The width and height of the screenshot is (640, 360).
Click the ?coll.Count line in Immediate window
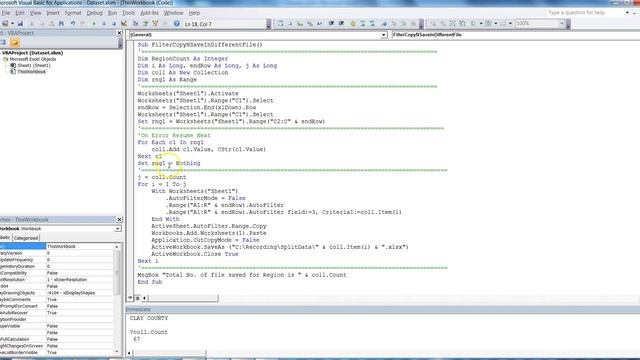[x=149, y=332]
